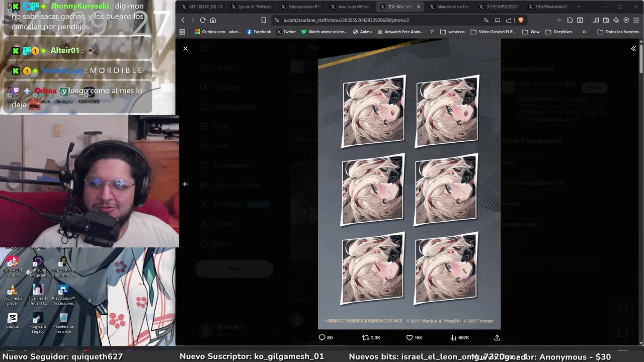Open page translate icon in address bar
This screenshot has width=644, height=362.
tap(486, 20)
